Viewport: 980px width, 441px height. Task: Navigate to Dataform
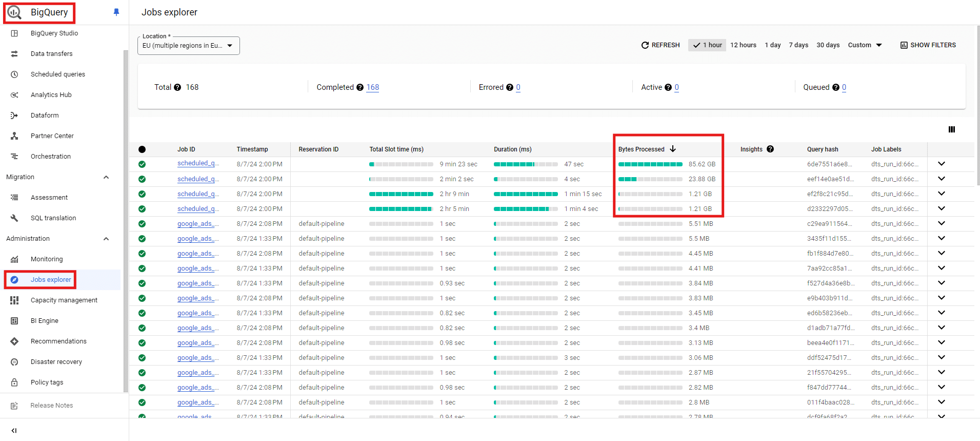pyautogui.click(x=45, y=116)
